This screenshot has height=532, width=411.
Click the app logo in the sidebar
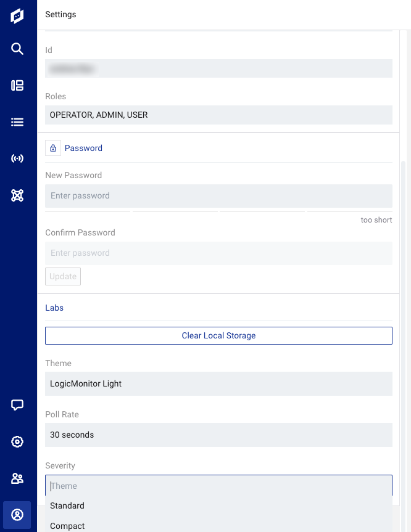17,15
